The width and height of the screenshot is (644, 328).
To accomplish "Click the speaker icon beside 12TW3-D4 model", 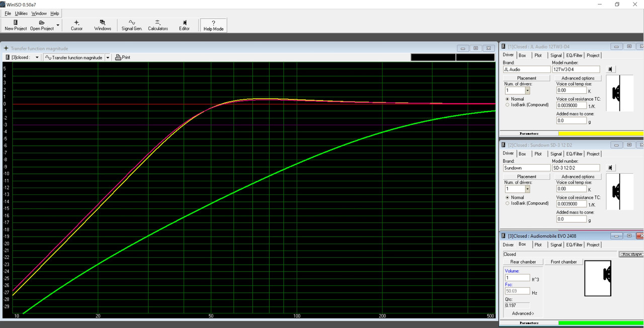I will point(610,69).
